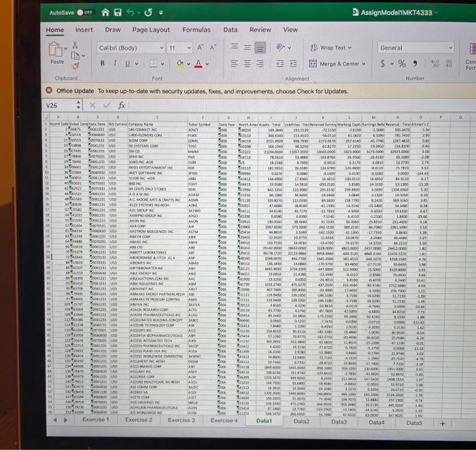Click the Middle Align icon

tap(248, 48)
